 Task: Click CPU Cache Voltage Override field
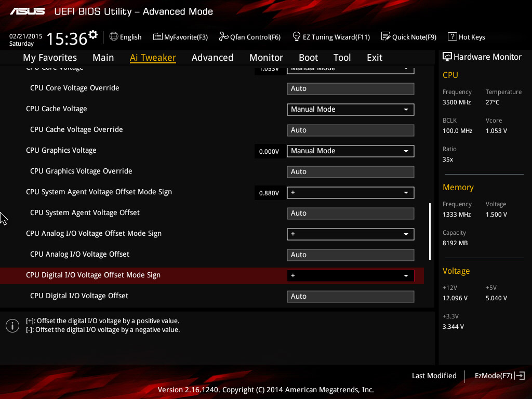coord(351,130)
